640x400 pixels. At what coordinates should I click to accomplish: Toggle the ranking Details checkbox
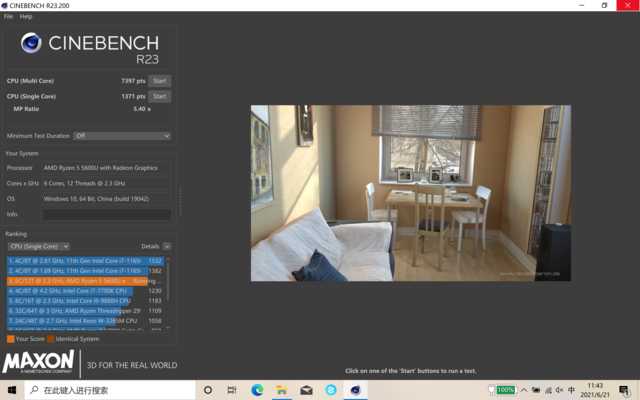[167, 246]
